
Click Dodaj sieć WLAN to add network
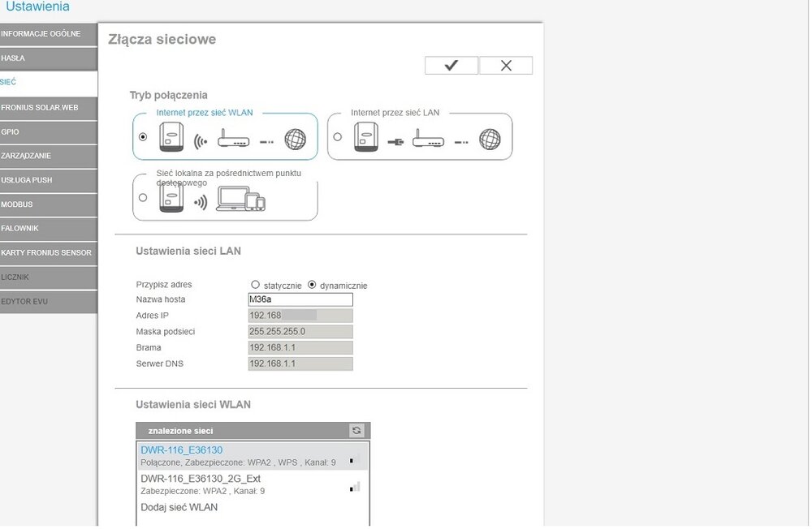[179, 508]
